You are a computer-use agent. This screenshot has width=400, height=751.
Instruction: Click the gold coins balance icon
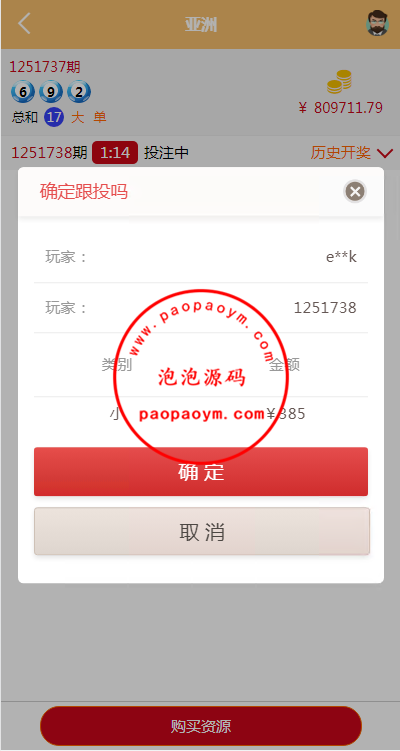coord(339,81)
